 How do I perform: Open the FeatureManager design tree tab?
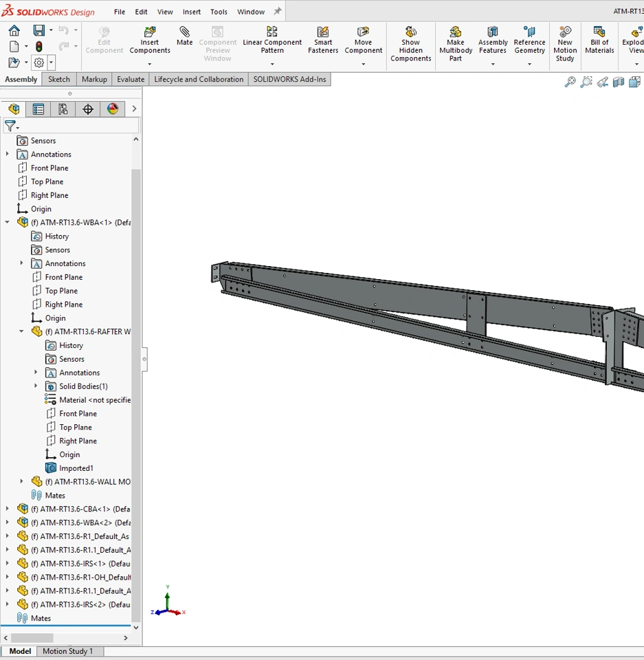14,109
